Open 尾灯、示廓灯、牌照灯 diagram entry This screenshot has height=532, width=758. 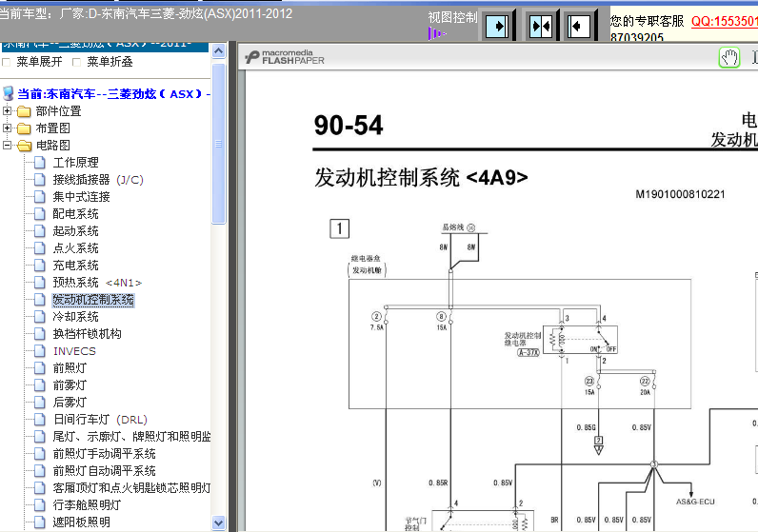tap(131, 437)
